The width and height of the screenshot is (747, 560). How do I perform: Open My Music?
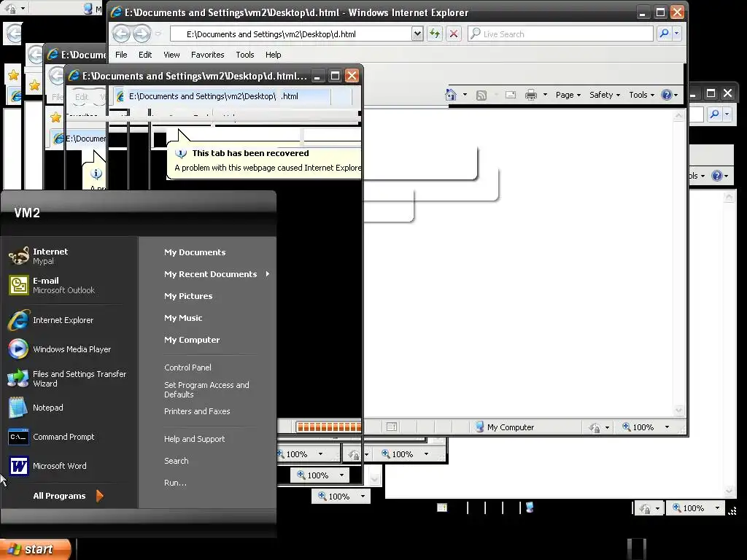click(x=183, y=318)
